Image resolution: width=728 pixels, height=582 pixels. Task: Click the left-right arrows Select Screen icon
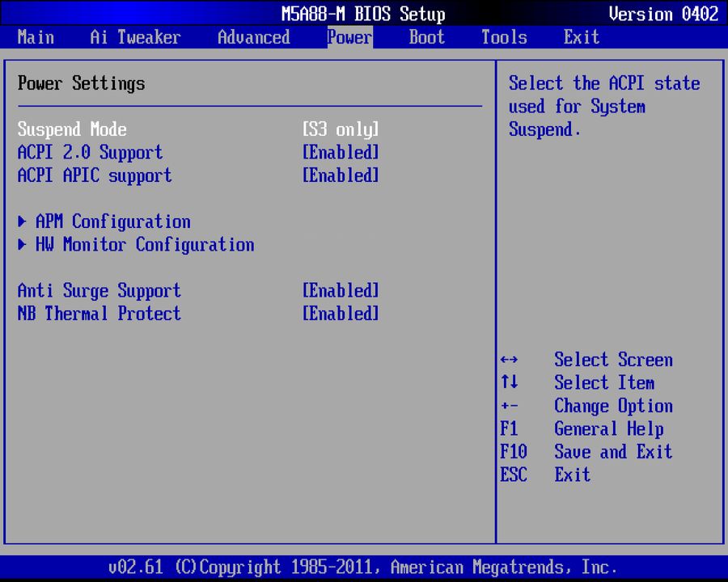[510, 360]
